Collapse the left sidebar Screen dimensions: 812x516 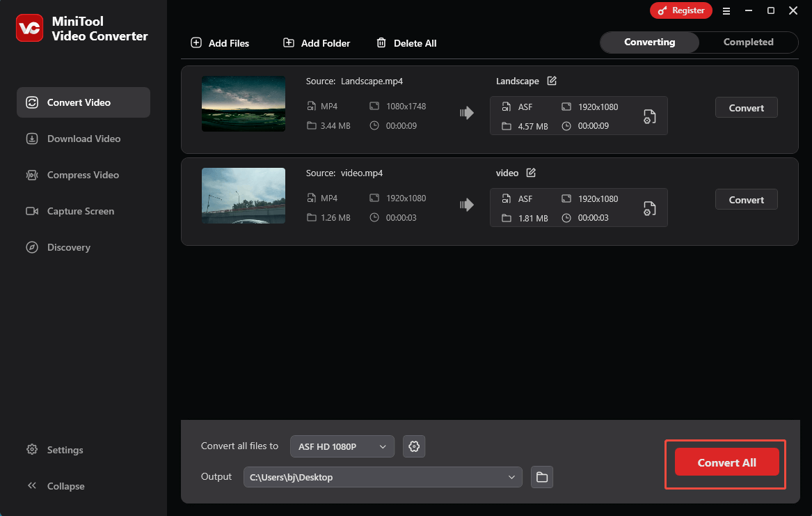56,485
